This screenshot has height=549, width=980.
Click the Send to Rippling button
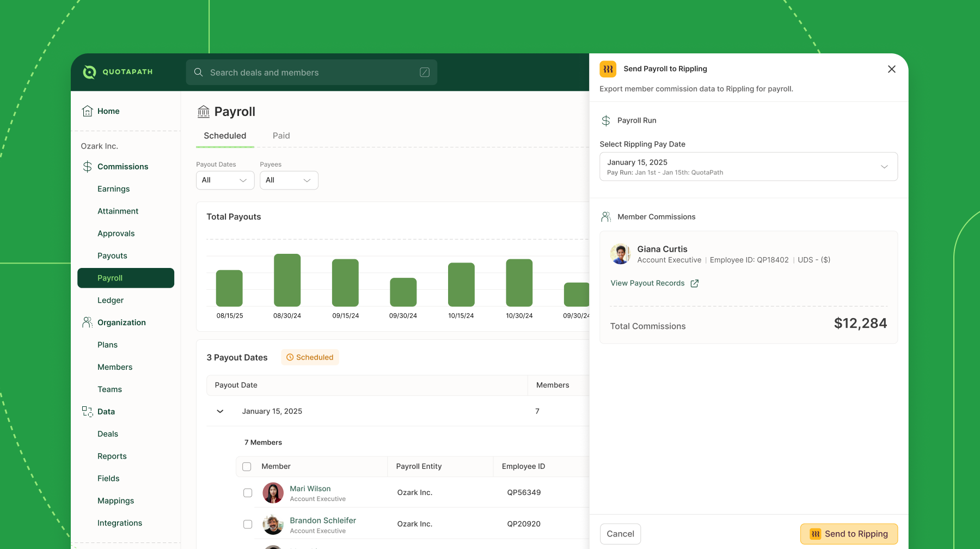(849, 534)
